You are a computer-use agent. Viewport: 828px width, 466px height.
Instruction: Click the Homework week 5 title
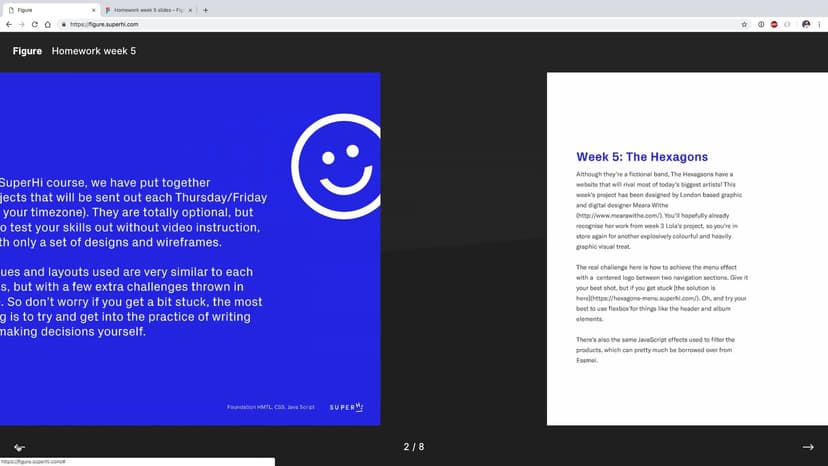94,51
